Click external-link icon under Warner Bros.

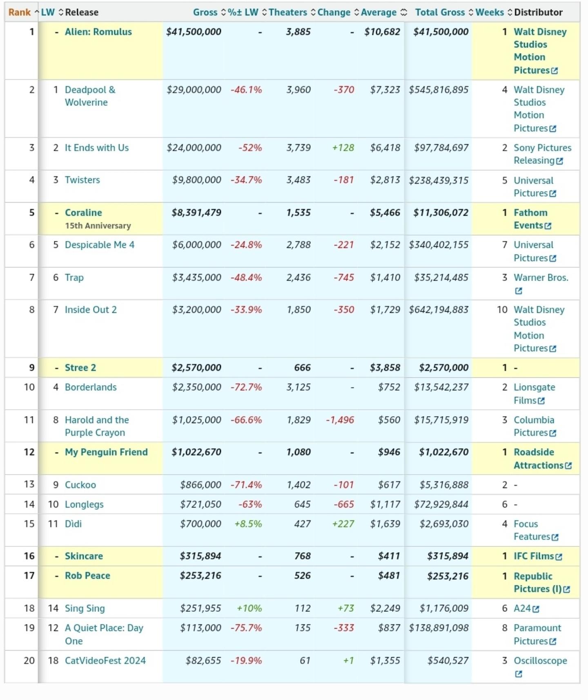tap(519, 291)
